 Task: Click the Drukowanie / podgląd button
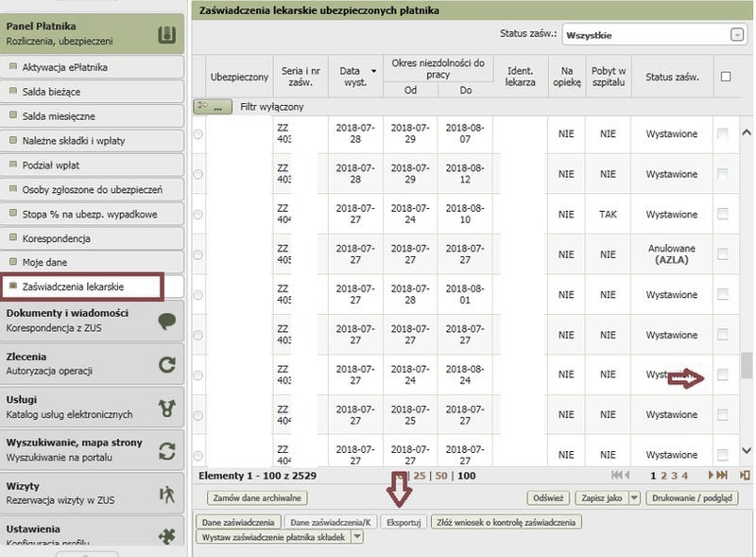pyautogui.click(x=692, y=497)
